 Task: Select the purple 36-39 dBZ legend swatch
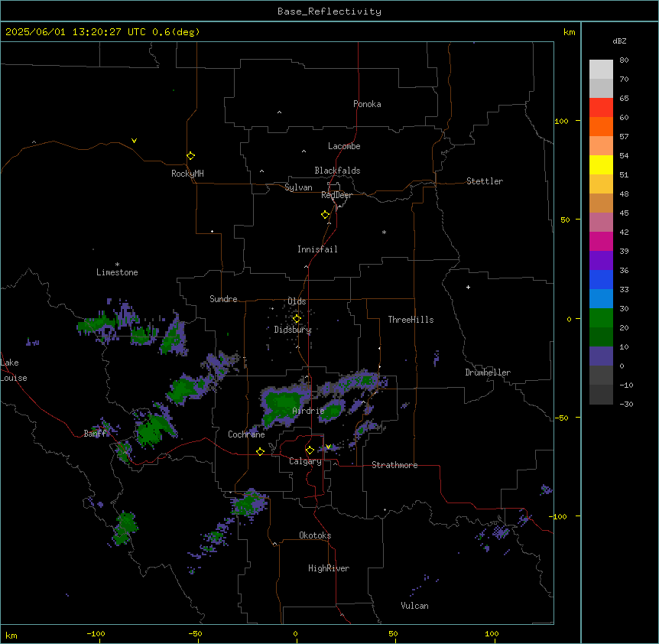point(601,261)
